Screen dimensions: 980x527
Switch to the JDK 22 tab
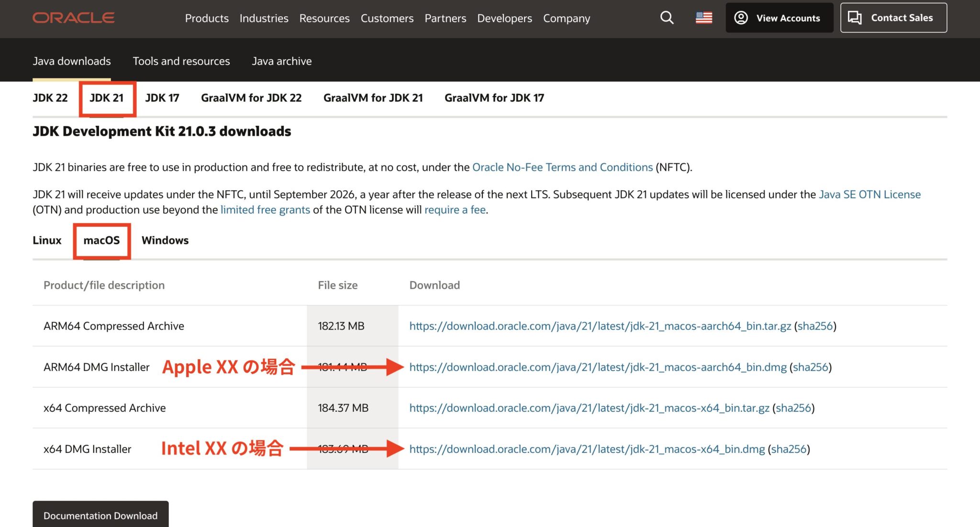51,98
